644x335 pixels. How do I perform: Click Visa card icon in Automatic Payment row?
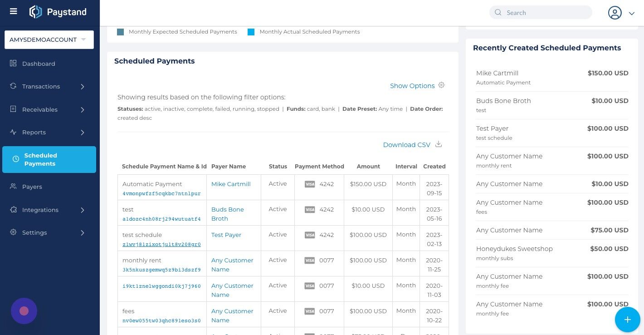coord(310,184)
